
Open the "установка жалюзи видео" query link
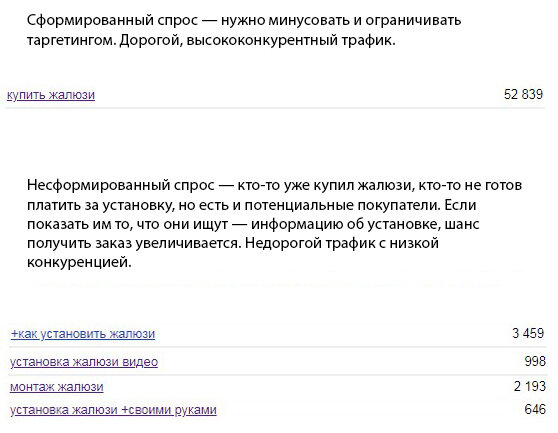pyautogui.click(x=84, y=362)
